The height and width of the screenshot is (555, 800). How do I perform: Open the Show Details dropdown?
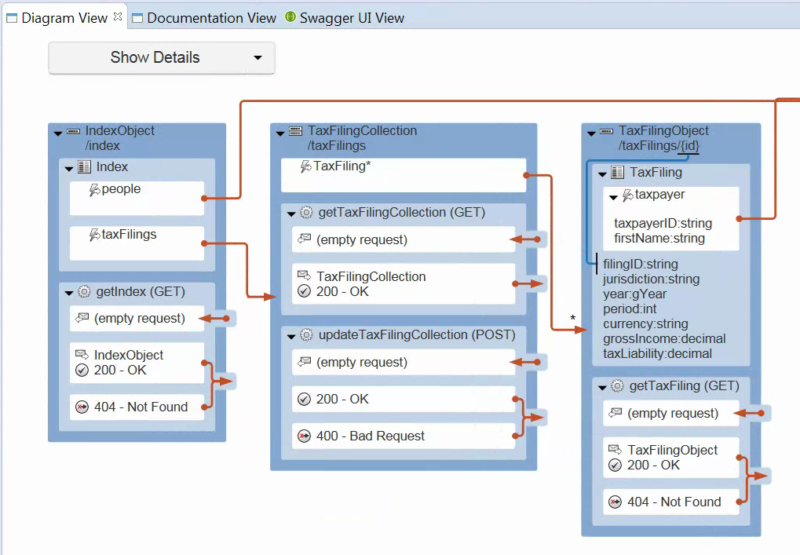[162, 58]
